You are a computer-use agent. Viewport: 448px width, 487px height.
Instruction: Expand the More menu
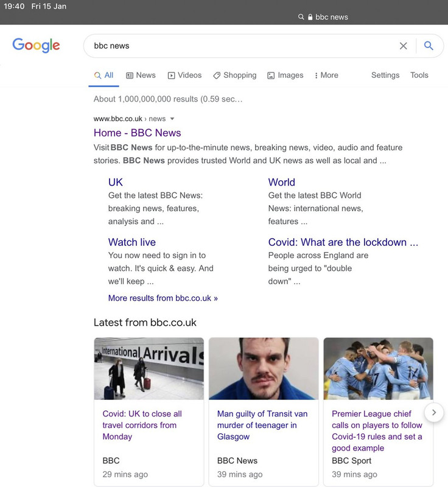pos(326,75)
